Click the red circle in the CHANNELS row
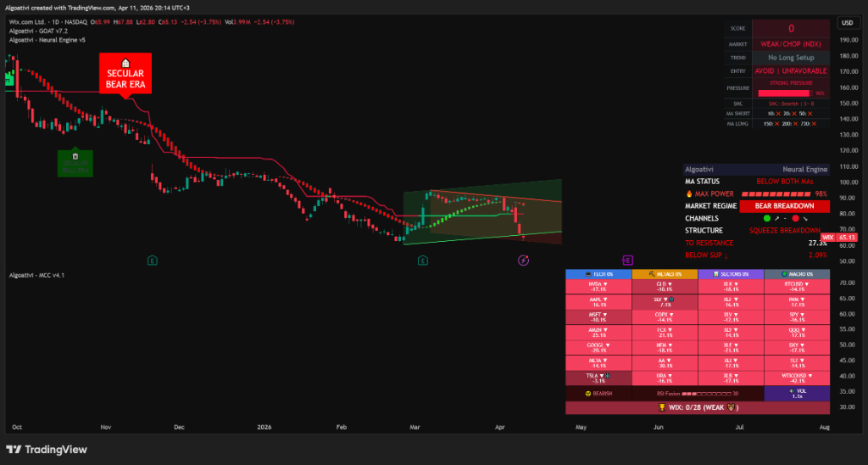 [795, 218]
